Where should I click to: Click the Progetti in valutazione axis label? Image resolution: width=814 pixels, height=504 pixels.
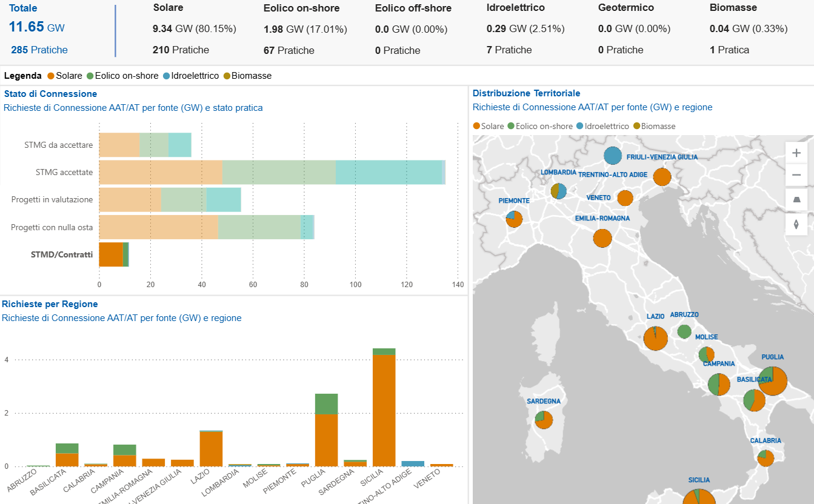tap(52, 199)
